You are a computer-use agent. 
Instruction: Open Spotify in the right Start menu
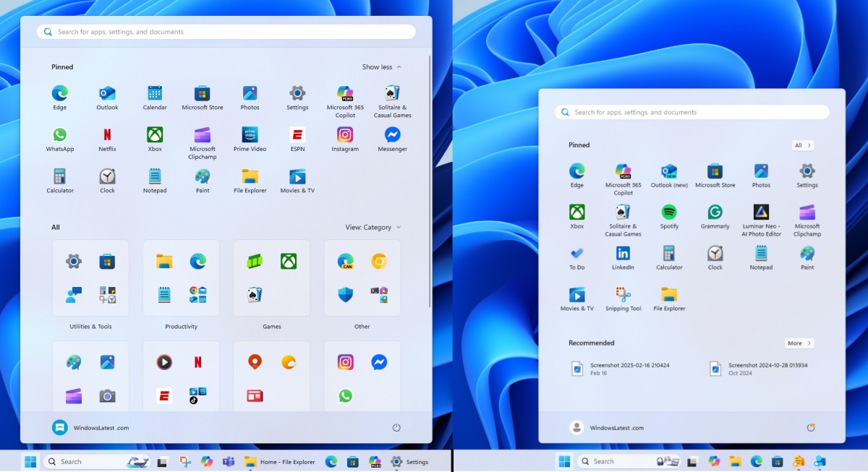669,217
